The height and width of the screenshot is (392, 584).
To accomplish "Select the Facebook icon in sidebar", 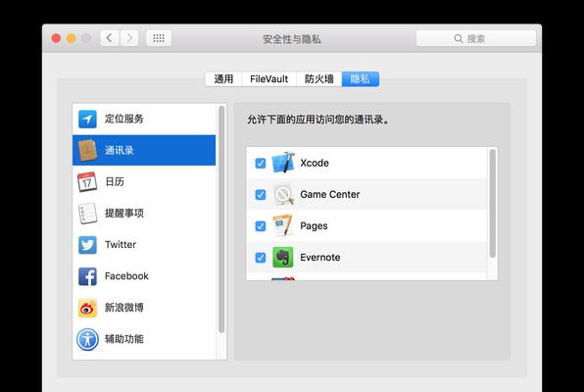I will (x=87, y=276).
